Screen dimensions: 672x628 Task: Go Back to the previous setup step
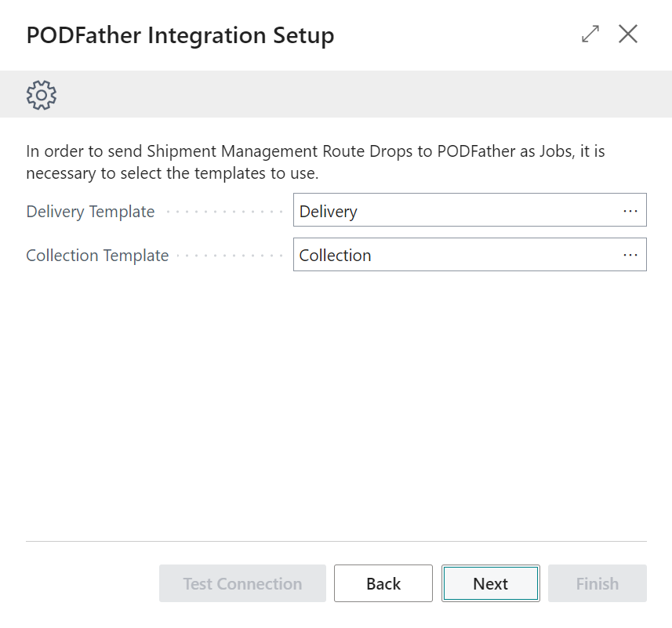click(x=383, y=583)
